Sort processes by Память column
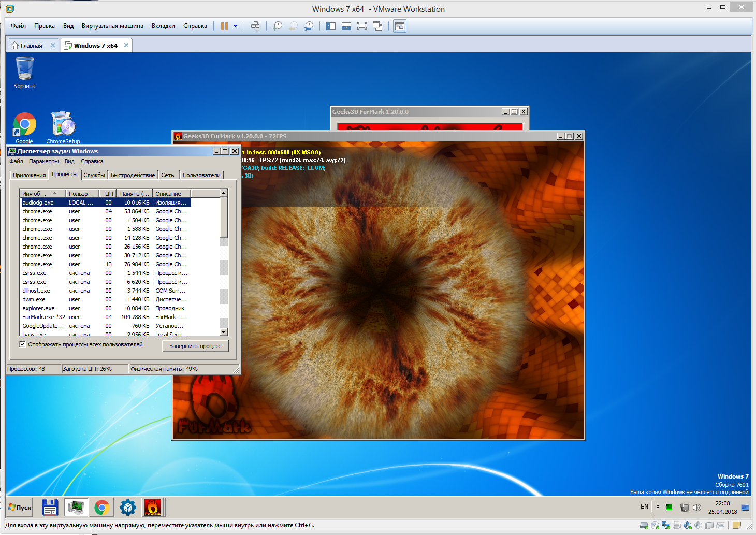Screen dimensions: 756x535 [x=134, y=193]
